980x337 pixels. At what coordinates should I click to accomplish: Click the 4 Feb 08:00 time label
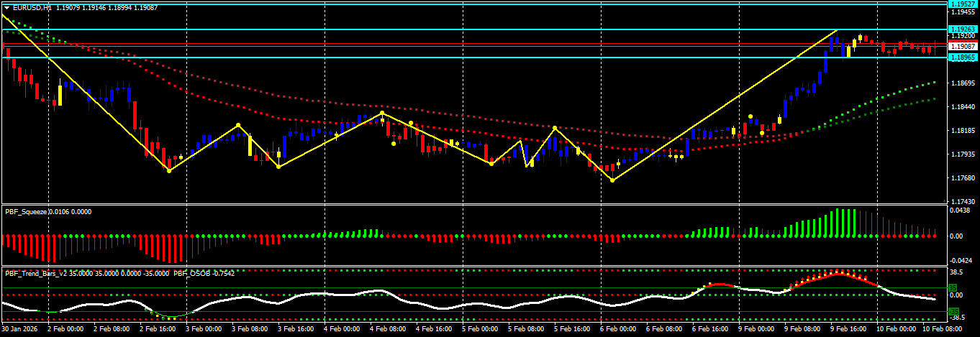click(x=388, y=328)
